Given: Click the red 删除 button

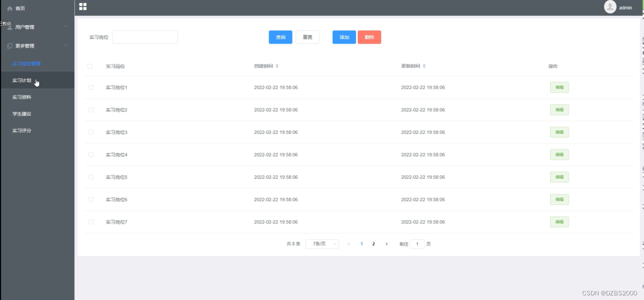Looking at the screenshot, I should click(x=369, y=37).
